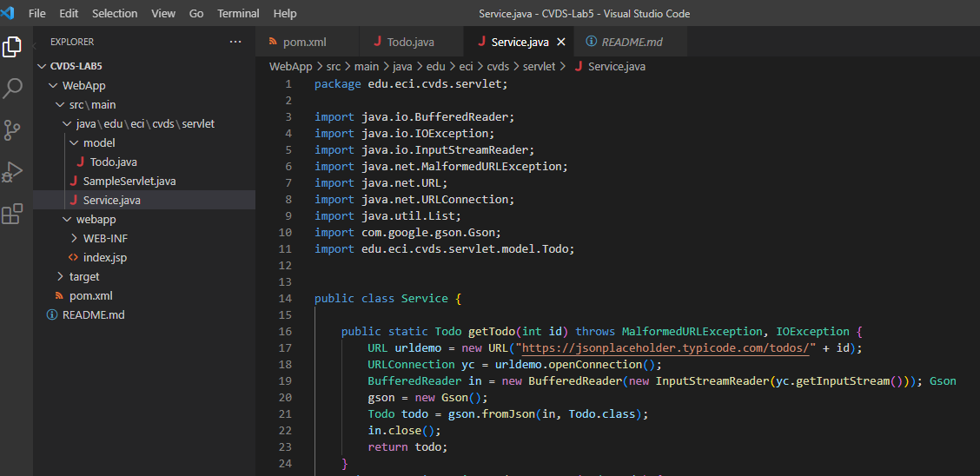
Task: Open the Terminal menu
Action: (x=238, y=13)
